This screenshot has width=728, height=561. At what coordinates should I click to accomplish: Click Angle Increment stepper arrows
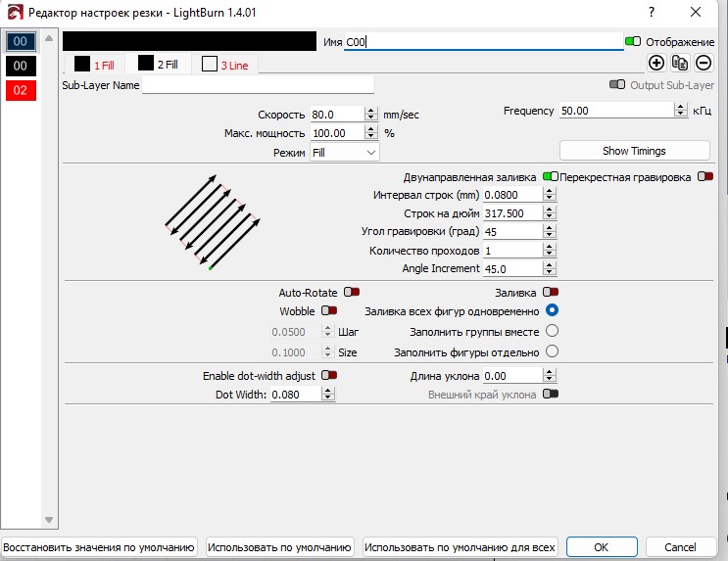550,268
